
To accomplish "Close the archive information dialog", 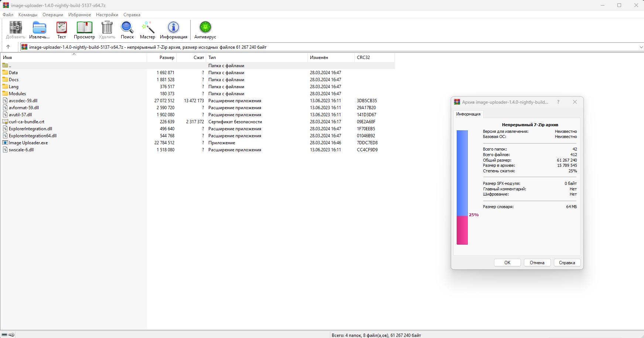I will (575, 102).
